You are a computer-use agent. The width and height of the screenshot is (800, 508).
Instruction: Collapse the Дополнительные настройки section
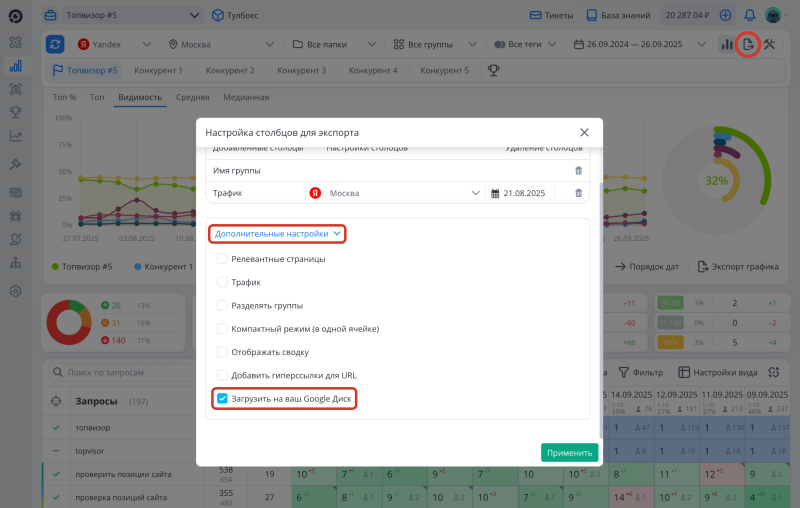(x=278, y=233)
